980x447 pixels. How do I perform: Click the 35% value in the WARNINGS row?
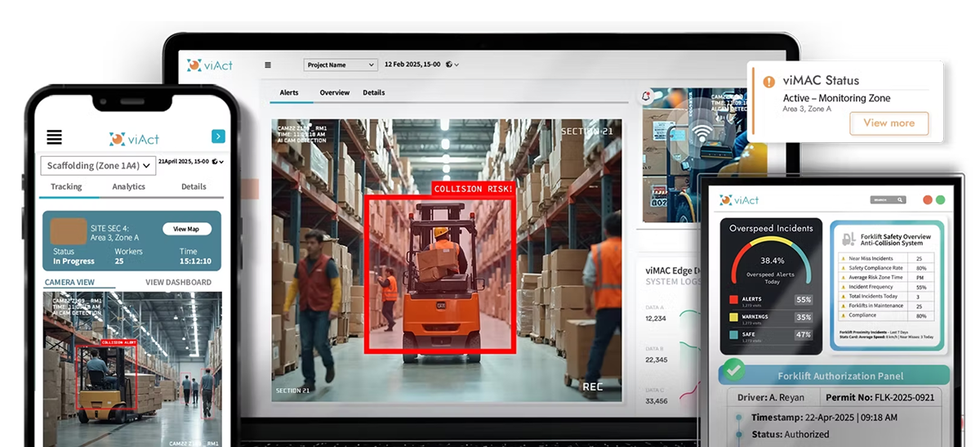click(804, 317)
